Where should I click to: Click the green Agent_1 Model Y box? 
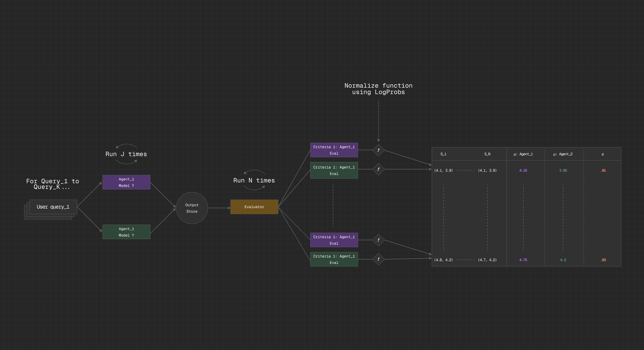[x=126, y=232]
